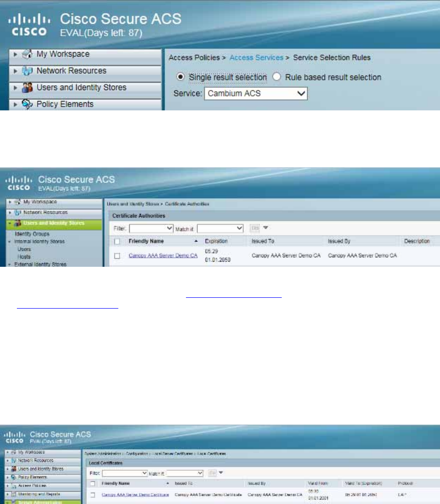The height and width of the screenshot is (504, 440).
Task: Open arrow menu next to Go, Certificate Authorities
Action: [265, 228]
